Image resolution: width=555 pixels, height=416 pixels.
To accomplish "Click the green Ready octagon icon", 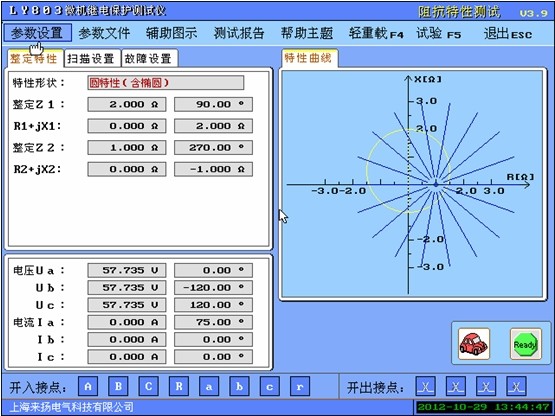I will [526, 344].
